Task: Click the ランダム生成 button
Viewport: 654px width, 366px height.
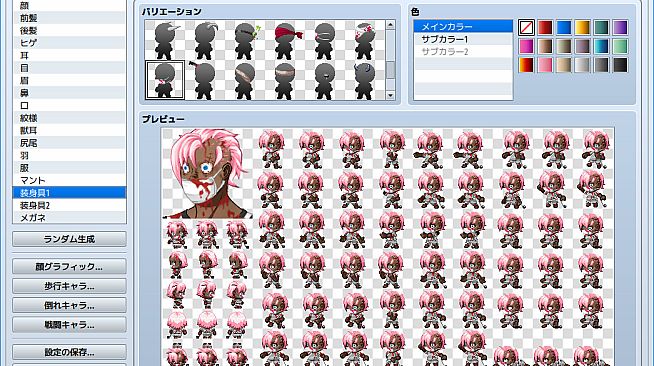Action: click(69, 239)
